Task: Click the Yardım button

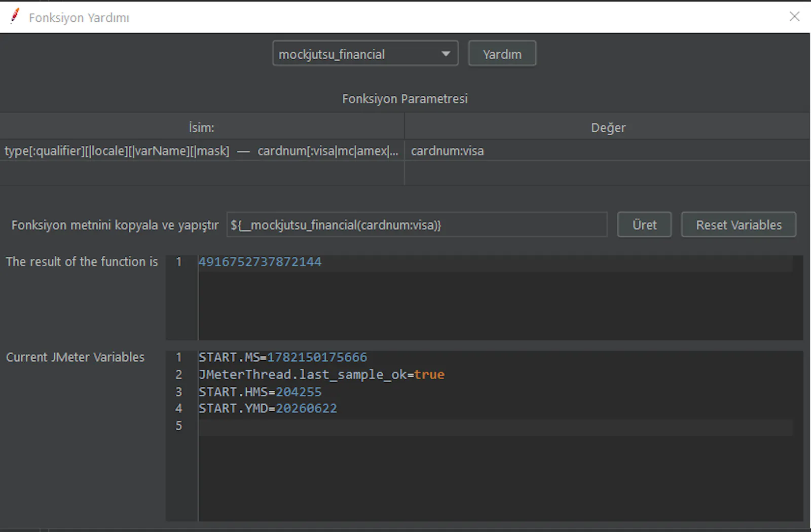Action: coord(502,54)
